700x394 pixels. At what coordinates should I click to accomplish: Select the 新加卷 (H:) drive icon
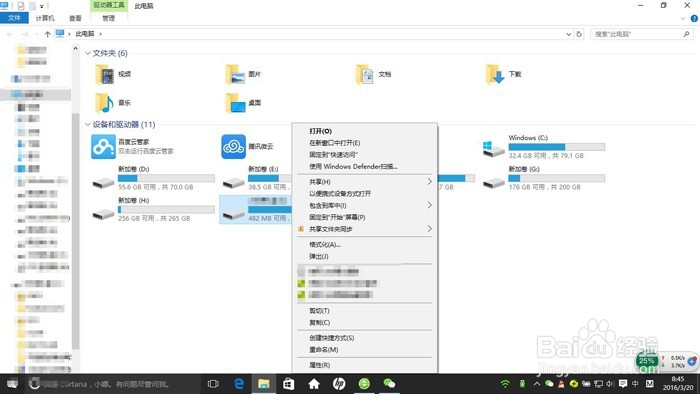pos(103,214)
